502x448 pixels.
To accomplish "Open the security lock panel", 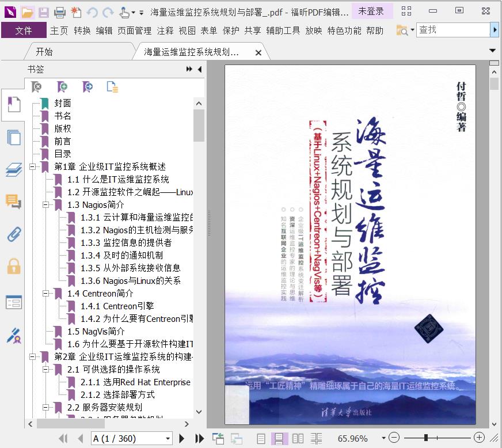I will click(14, 267).
